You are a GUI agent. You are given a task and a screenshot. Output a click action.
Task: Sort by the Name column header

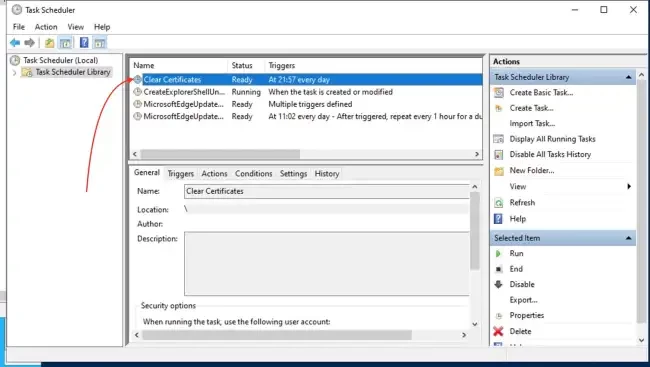(179, 66)
